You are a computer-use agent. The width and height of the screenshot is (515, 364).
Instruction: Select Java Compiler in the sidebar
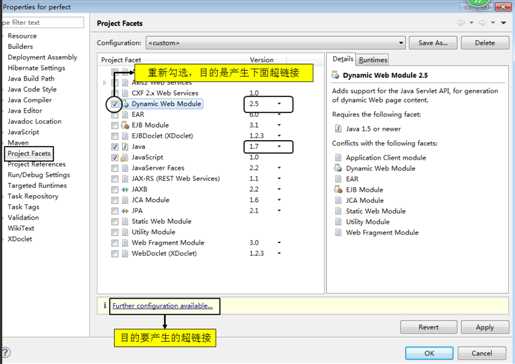pos(29,100)
